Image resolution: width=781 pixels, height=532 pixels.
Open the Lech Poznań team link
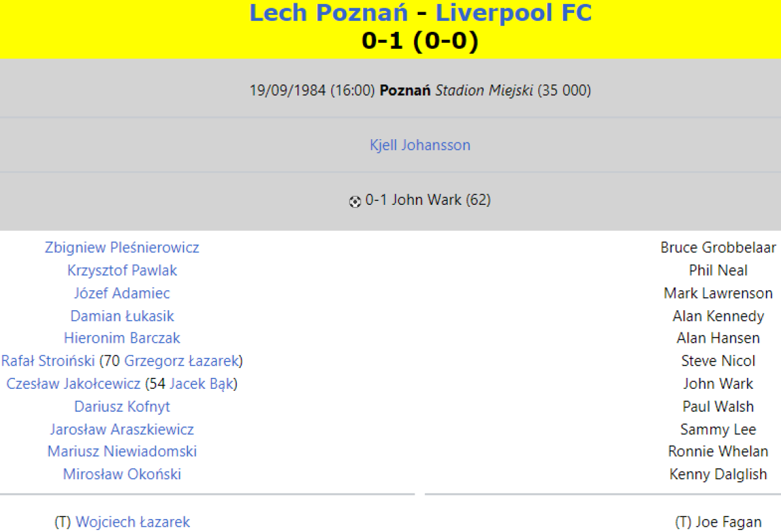pos(329,13)
